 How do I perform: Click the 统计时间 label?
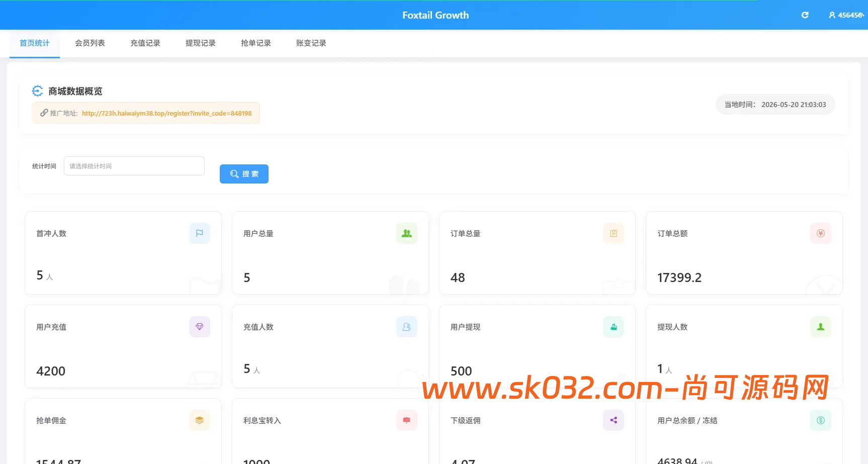click(x=44, y=166)
